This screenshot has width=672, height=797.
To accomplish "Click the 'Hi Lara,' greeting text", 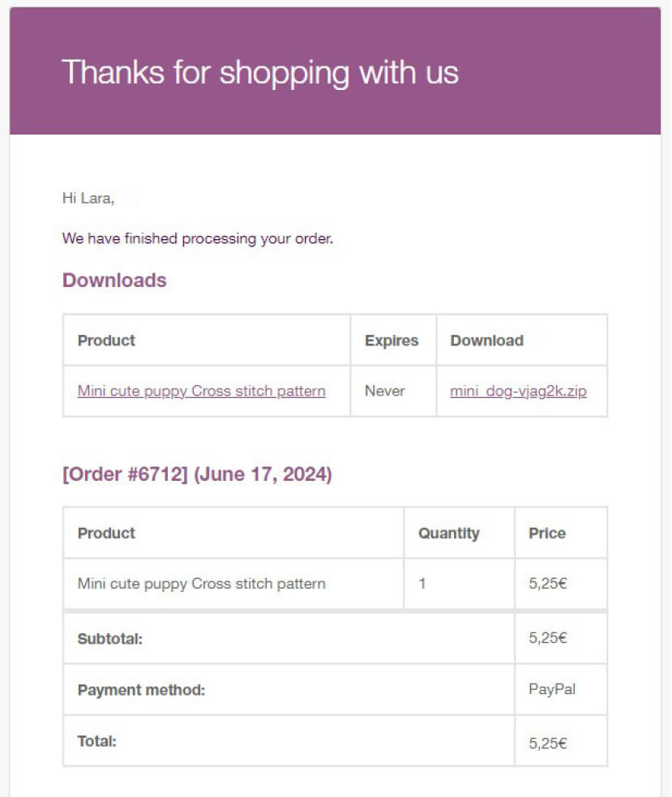I will (x=88, y=198).
